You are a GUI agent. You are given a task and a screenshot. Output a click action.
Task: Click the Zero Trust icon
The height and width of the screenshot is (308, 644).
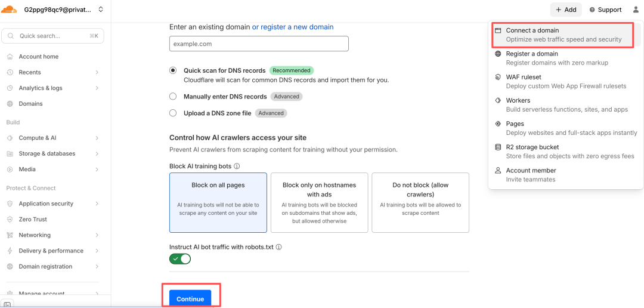10,219
